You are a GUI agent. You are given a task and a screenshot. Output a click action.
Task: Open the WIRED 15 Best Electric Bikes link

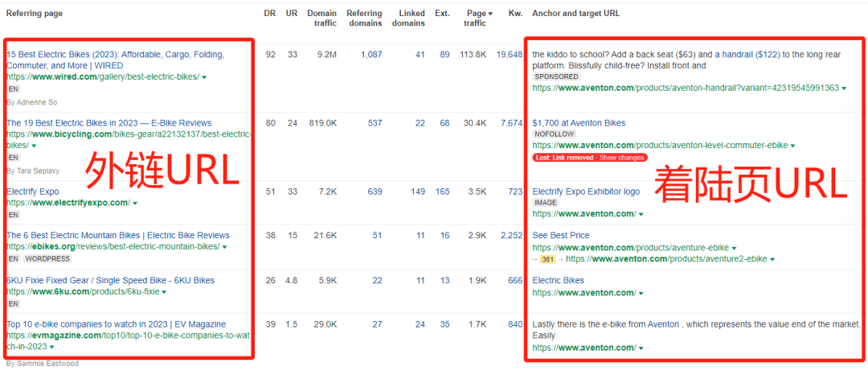(x=115, y=60)
